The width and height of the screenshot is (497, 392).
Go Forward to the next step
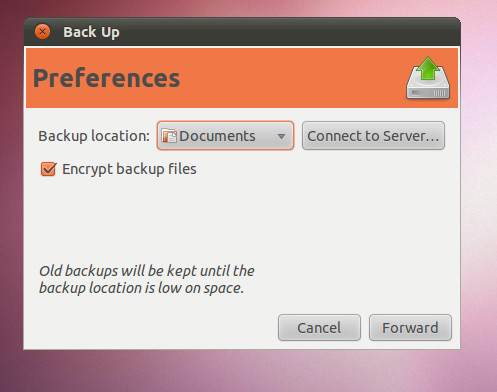tap(410, 328)
